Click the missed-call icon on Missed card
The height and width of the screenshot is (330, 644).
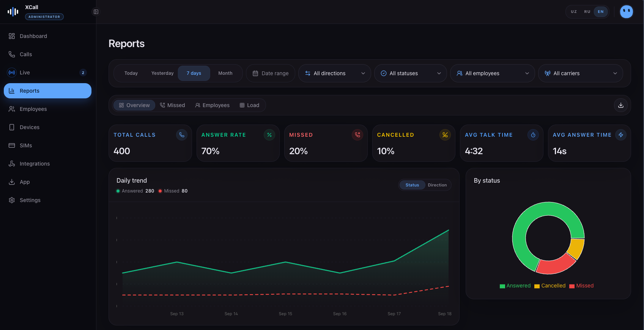(x=357, y=135)
